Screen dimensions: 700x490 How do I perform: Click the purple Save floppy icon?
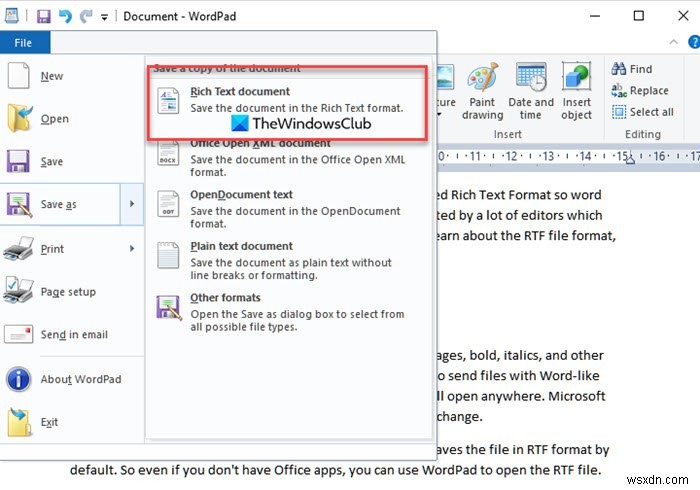point(18,161)
